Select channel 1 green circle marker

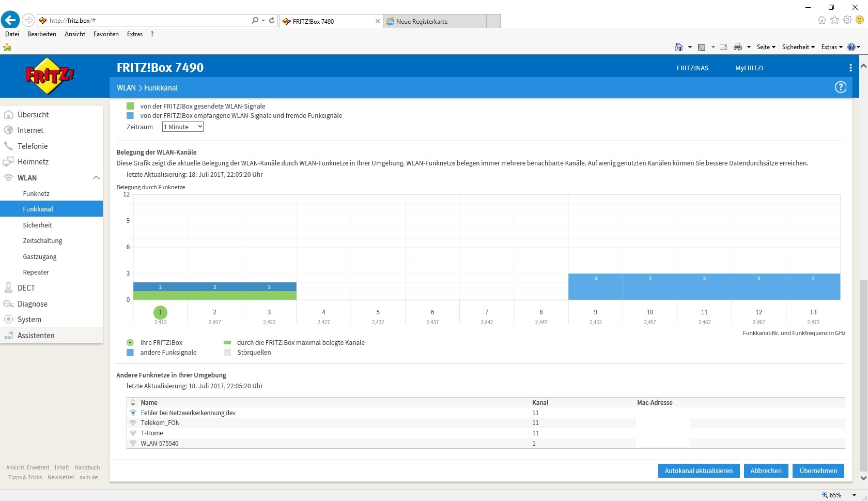[160, 312]
